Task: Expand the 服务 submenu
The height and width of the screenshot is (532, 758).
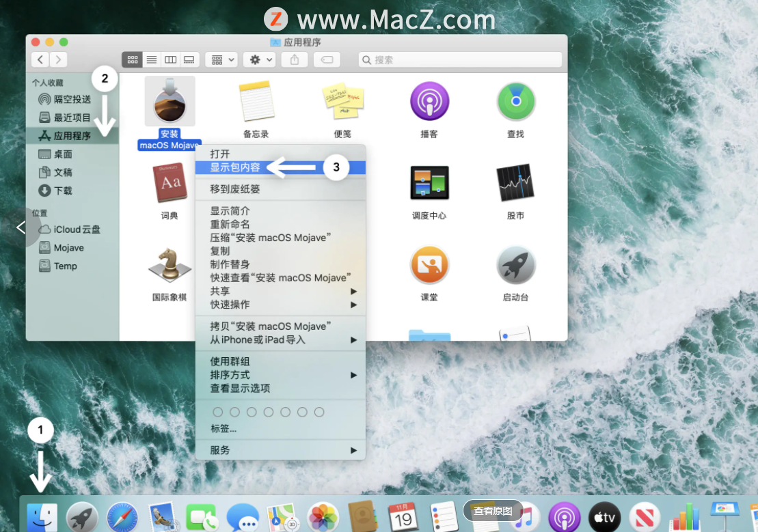Action: tap(280, 450)
